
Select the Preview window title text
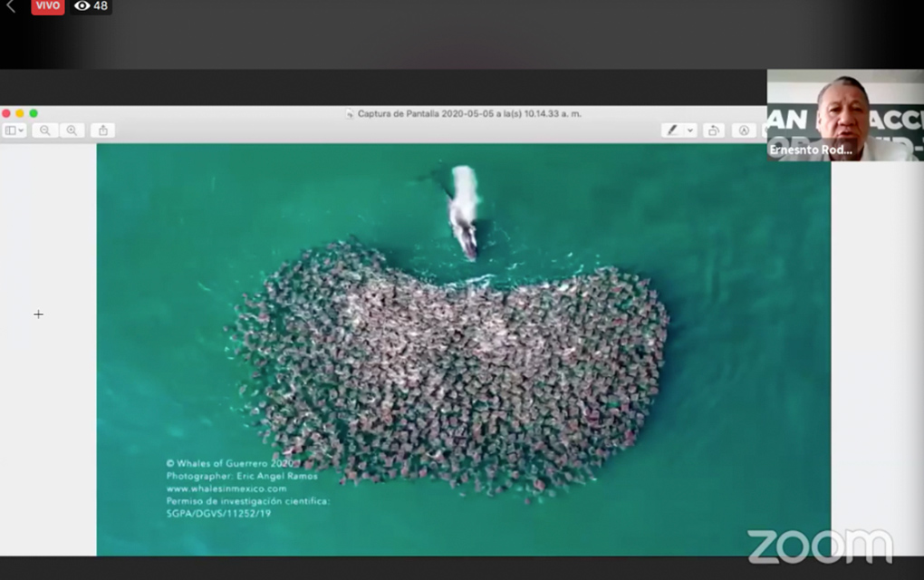point(469,114)
